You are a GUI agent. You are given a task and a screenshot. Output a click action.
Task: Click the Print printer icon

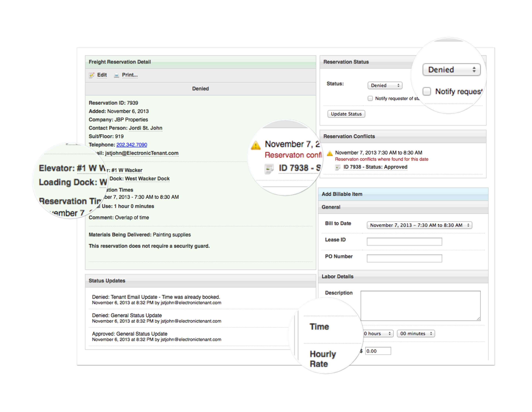116,75
